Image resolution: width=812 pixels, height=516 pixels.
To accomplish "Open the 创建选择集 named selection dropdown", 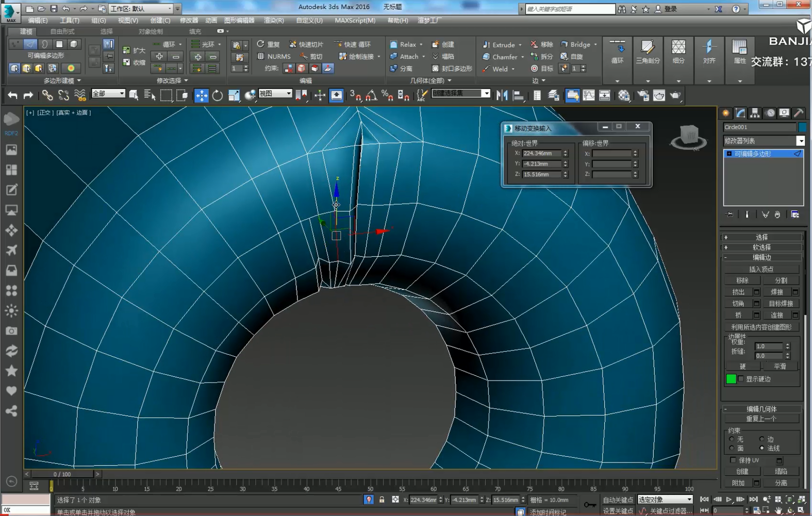I will [461, 93].
